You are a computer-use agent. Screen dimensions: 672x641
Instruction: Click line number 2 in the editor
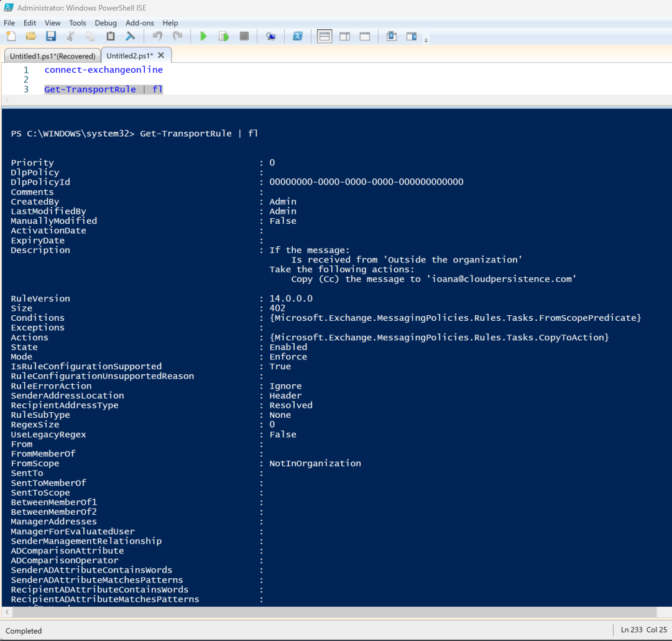pyautogui.click(x=26, y=80)
